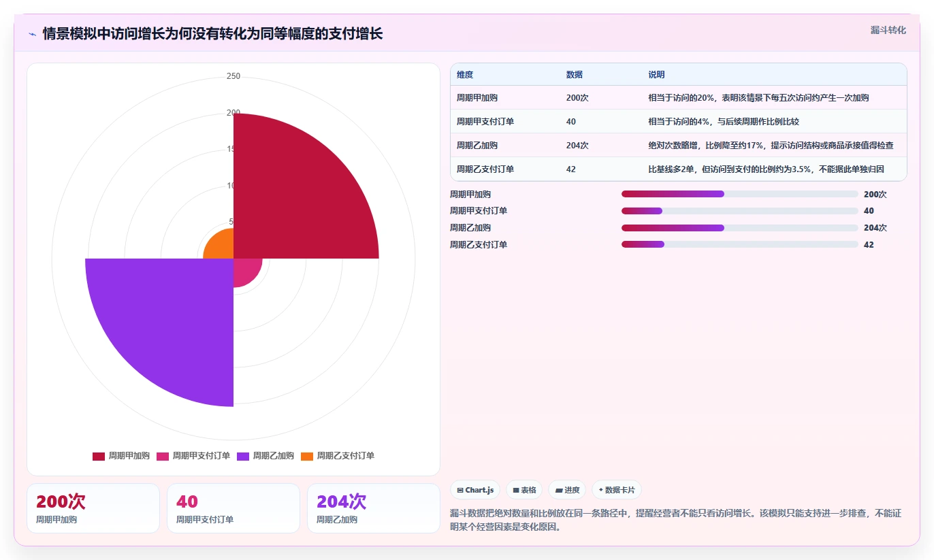Image resolution: width=934 pixels, height=560 pixels.
Task: Click the 周期甲加购 label in the progress list
Action: click(x=470, y=194)
